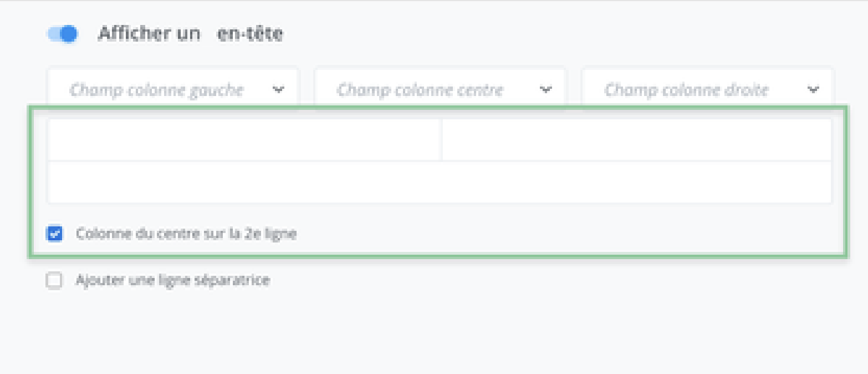868x374 pixels.
Task: Click chevron arrow of left column dropdown
Action: [278, 89]
